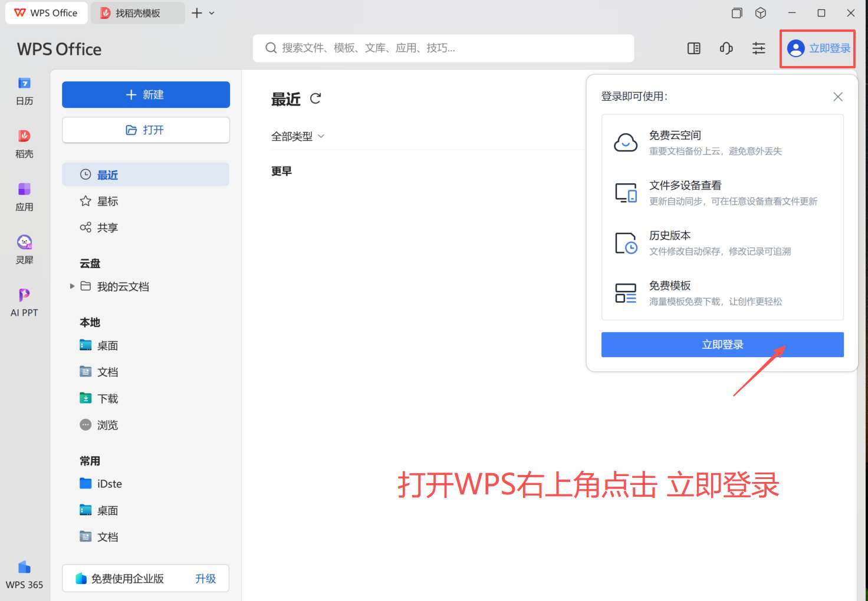The height and width of the screenshot is (601, 868).
Task: Click the 新建 new document button
Action: click(146, 95)
